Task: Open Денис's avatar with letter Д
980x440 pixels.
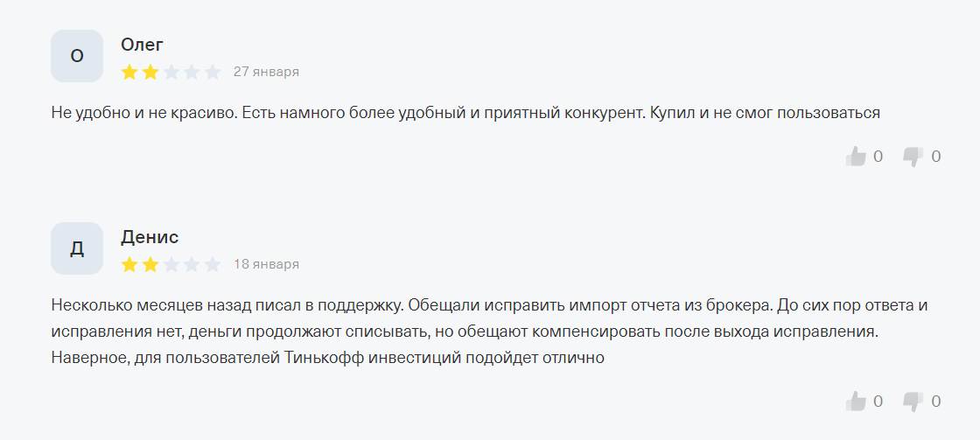Action: click(77, 248)
